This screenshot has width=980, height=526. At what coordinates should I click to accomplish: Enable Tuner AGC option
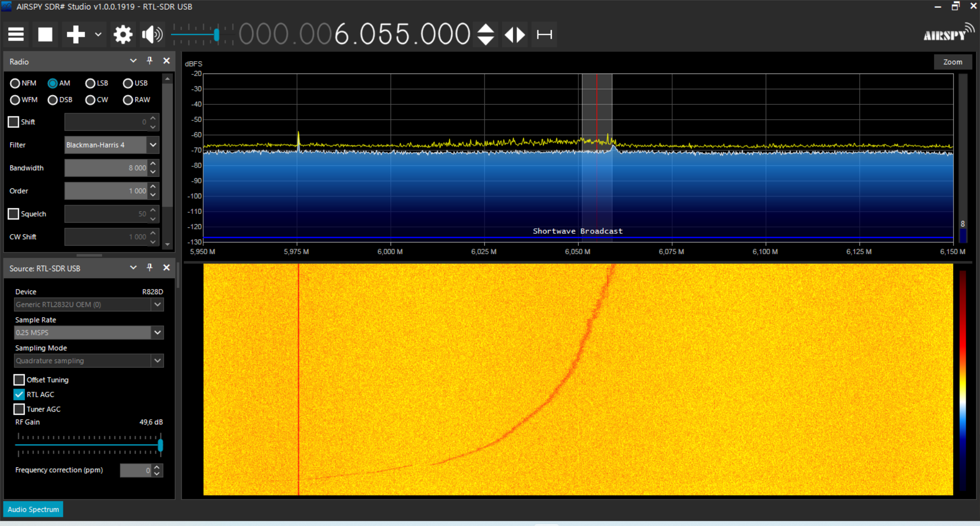pos(19,409)
